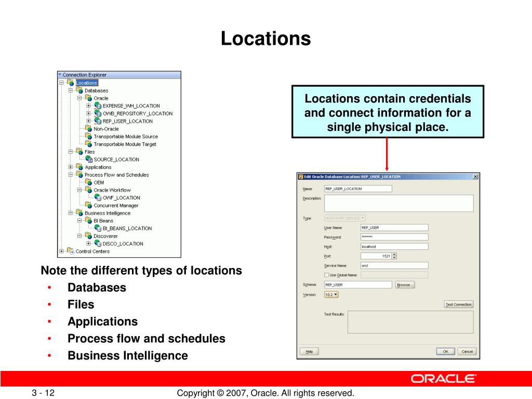The image size is (532, 399).
Task: Close the Edit Oracle Database Location dialog
Action: pyautogui.click(x=475, y=177)
